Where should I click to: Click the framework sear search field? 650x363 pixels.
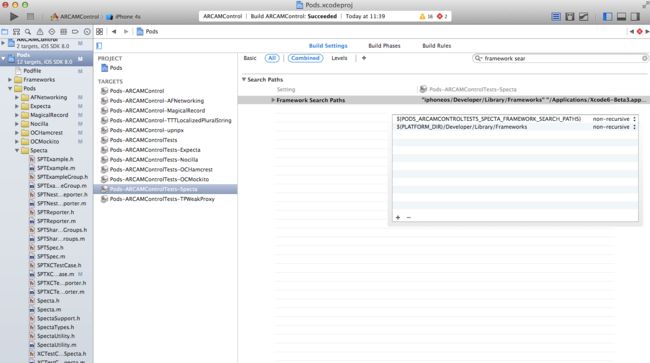pos(560,58)
